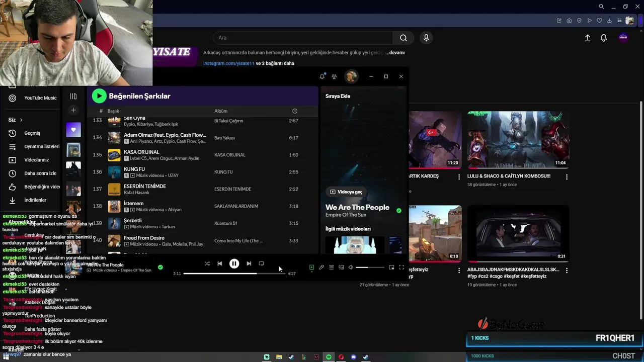644x362 pixels.
Task: Select ESERDİN TENİMDE song title
Action: point(145,186)
